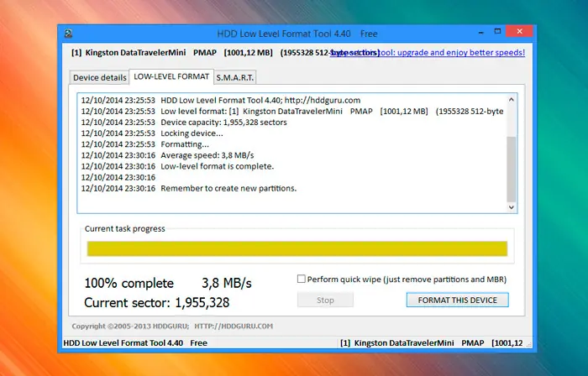Screen dimensions: 588x376
Task: Minimize the HDD Low Level Format window
Action: (480, 32)
